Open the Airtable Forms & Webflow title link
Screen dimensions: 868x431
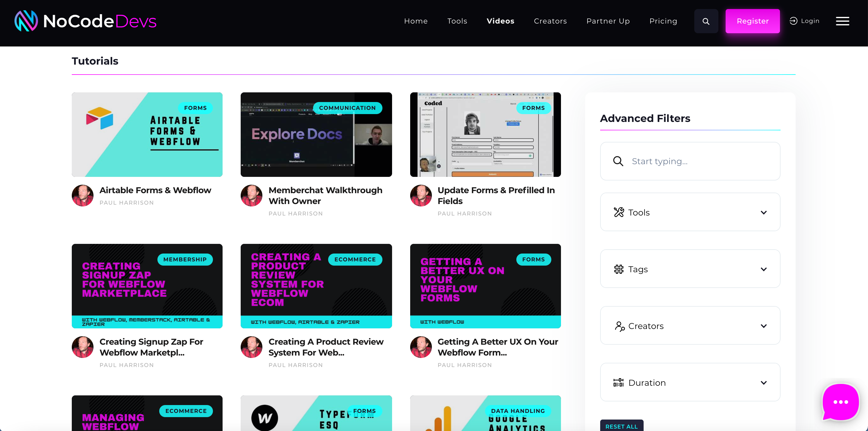click(155, 190)
